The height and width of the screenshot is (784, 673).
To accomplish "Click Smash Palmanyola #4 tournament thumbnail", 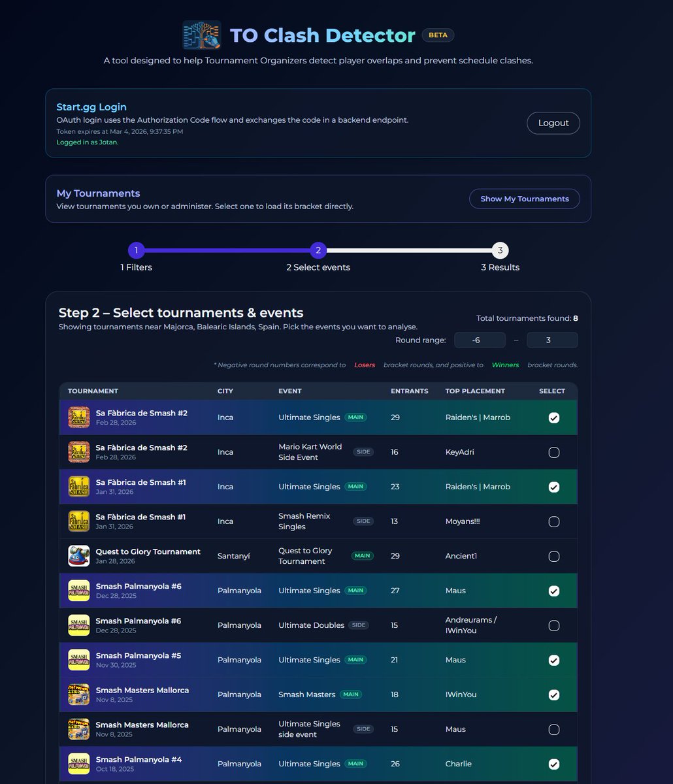I will pos(79,764).
